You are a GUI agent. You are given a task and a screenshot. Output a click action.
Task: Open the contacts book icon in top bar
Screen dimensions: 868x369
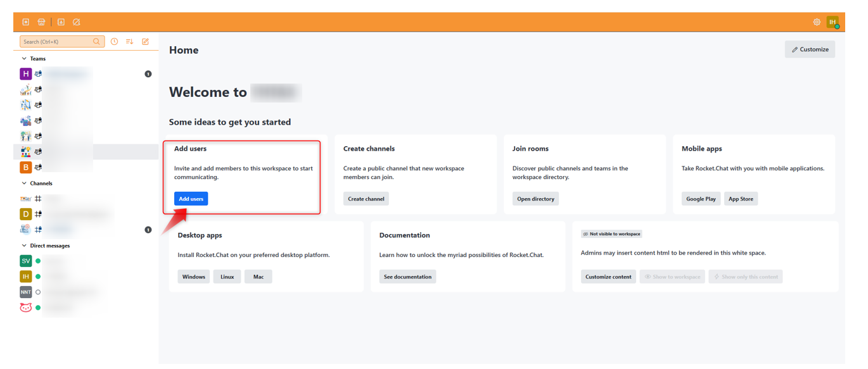pos(61,22)
